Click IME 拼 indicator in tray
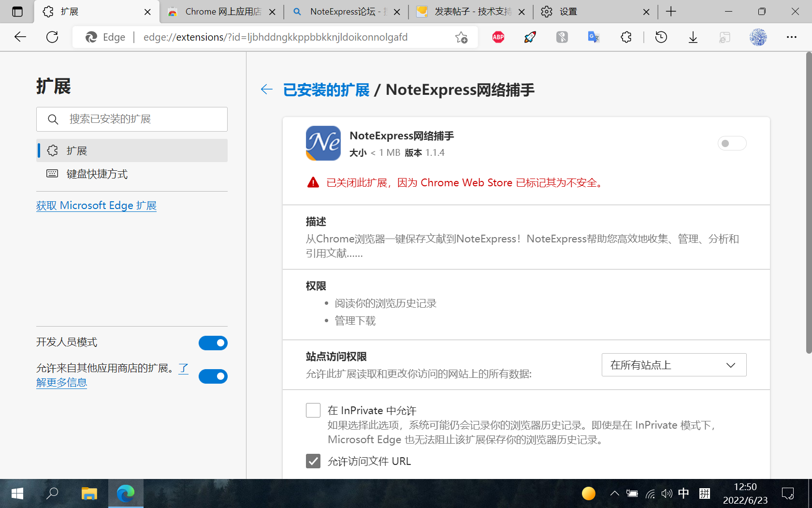The width and height of the screenshot is (812, 508). 705,493
